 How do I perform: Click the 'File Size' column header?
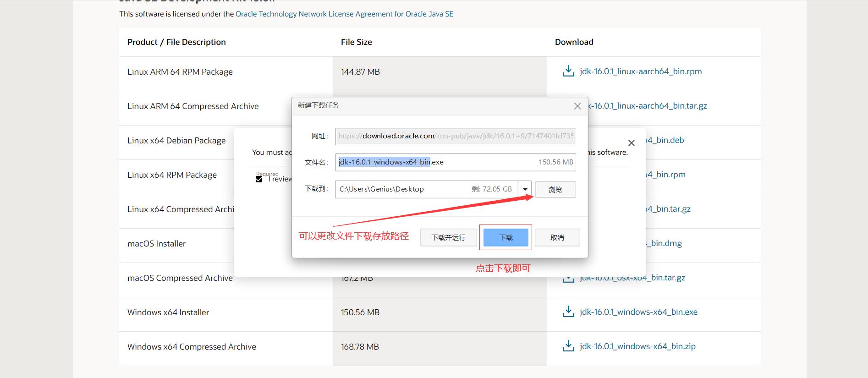[x=357, y=42]
